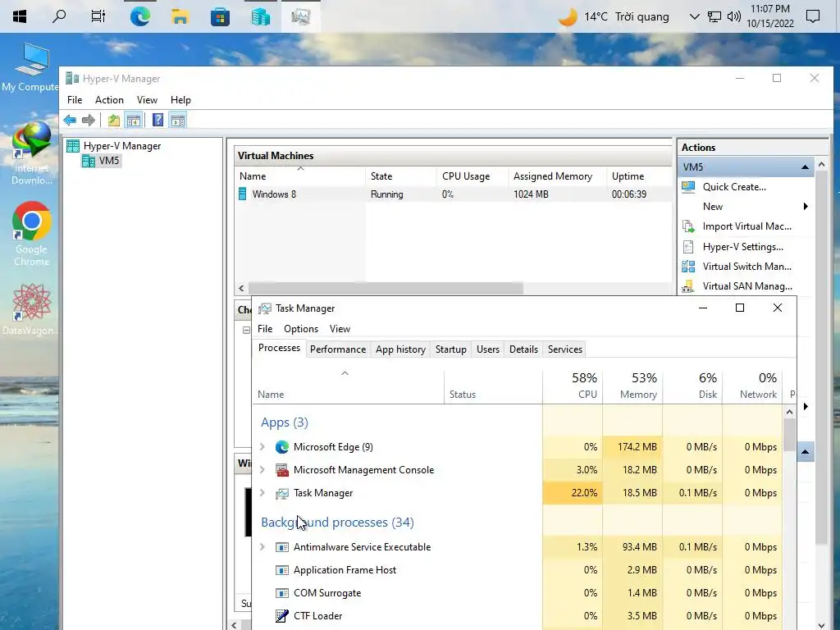The width and height of the screenshot is (840, 630).
Task: Open File Explorer from taskbar
Action: [x=180, y=16]
